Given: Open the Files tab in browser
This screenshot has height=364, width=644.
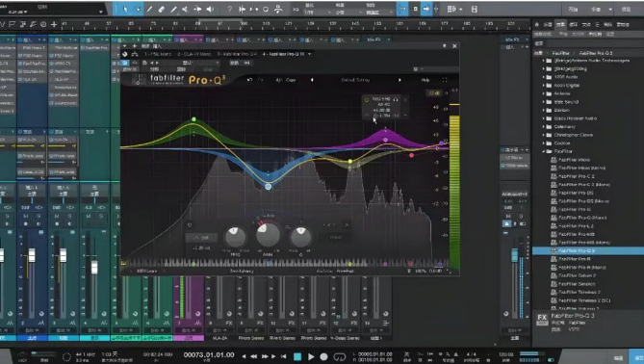Looking at the screenshot, I should click(586, 25).
